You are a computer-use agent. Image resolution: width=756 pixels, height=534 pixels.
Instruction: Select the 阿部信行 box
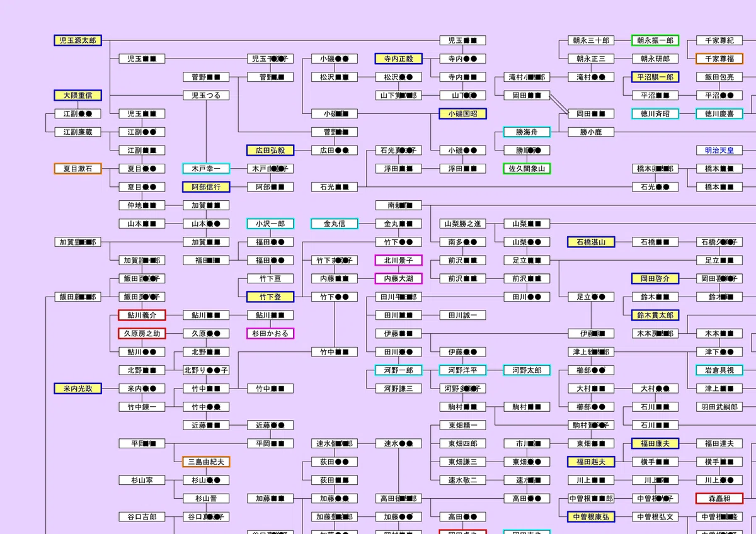coord(206,187)
